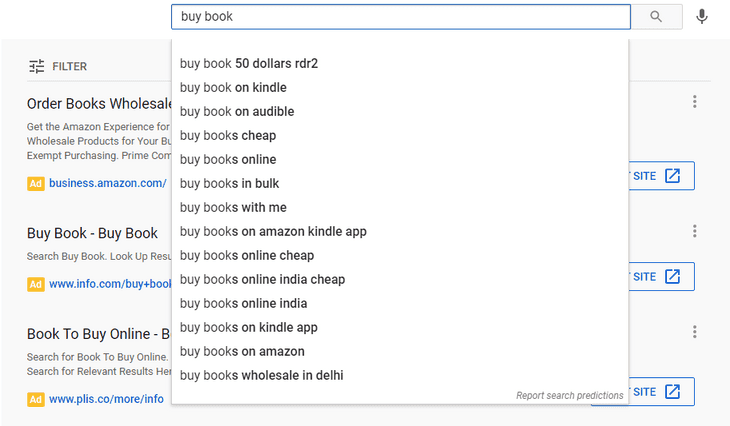Viewport: 730px width, 426px height.
Task: Open business.amazon.com ad link
Action: [107, 183]
